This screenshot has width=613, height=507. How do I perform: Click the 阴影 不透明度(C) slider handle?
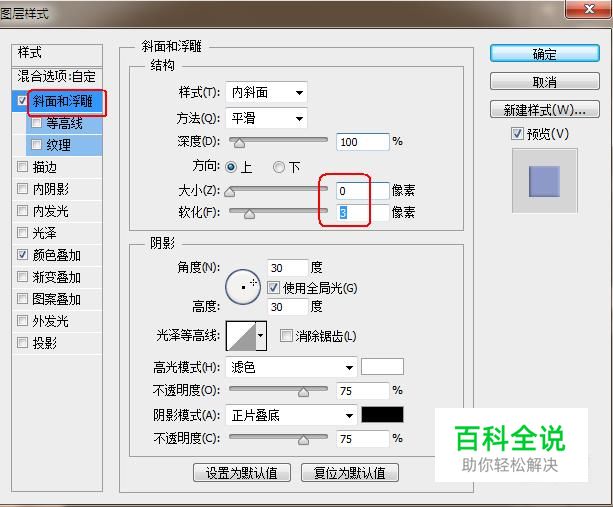click(x=303, y=440)
